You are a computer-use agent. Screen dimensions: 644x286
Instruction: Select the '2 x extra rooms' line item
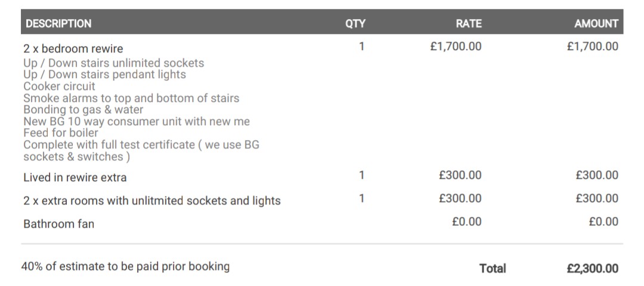[x=151, y=201]
